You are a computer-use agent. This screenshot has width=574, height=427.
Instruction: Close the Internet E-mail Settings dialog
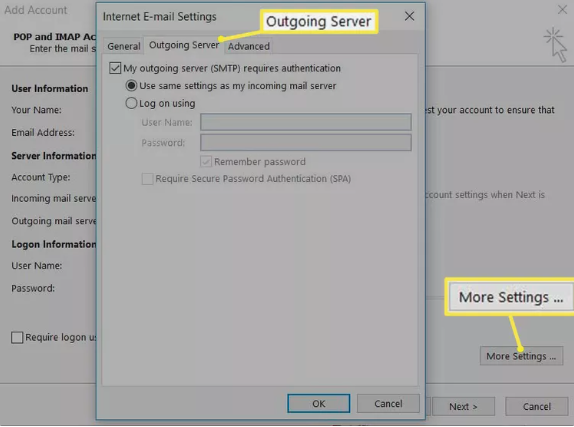409,16
